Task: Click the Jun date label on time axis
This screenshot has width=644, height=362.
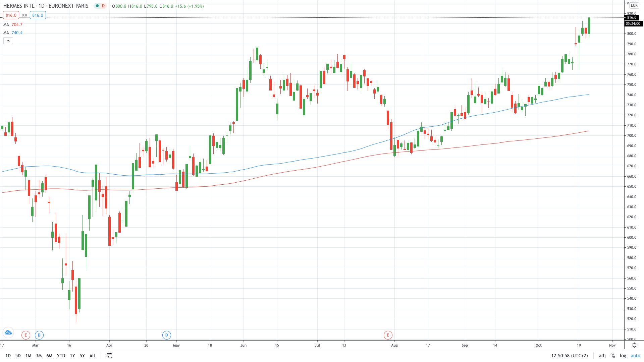Action: (x=244, y=345)
